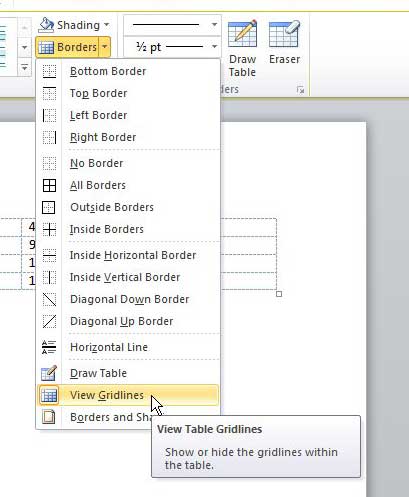
Task: Click the Shading paint bucket icon
Action: [46, 25]
